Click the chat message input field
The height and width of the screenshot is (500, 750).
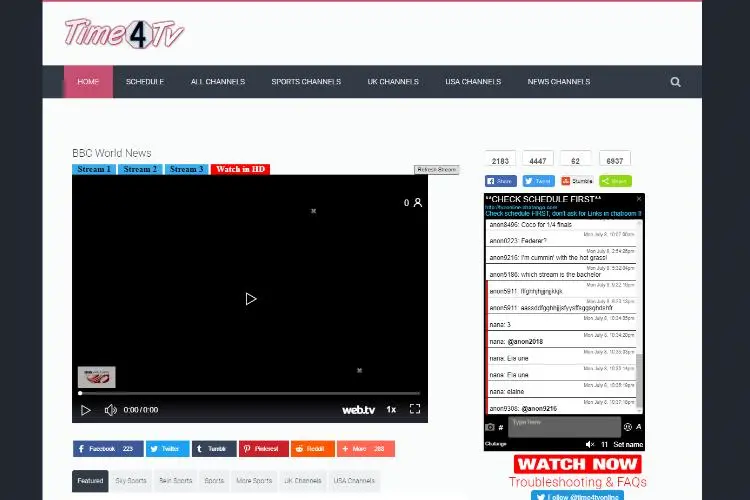pos(564,427)
